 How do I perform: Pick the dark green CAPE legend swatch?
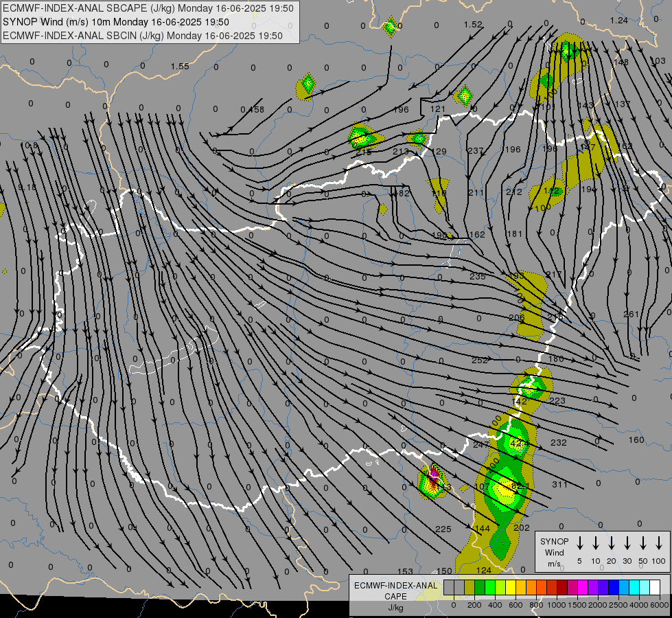pyautogui.click(x=480, y=587)
